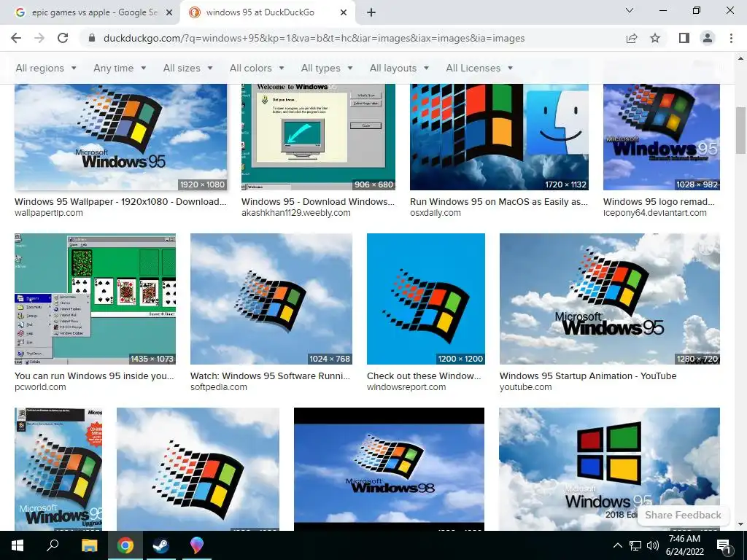Open icepony64.deviantart.com source link
The height and width of the screenshot is (560, 747).
click(654, 213)
